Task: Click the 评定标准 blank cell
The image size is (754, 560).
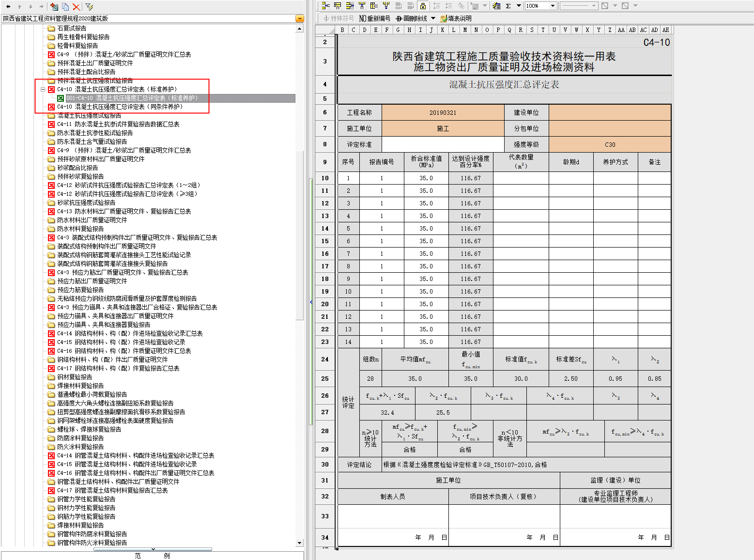Action: (443, 144)
